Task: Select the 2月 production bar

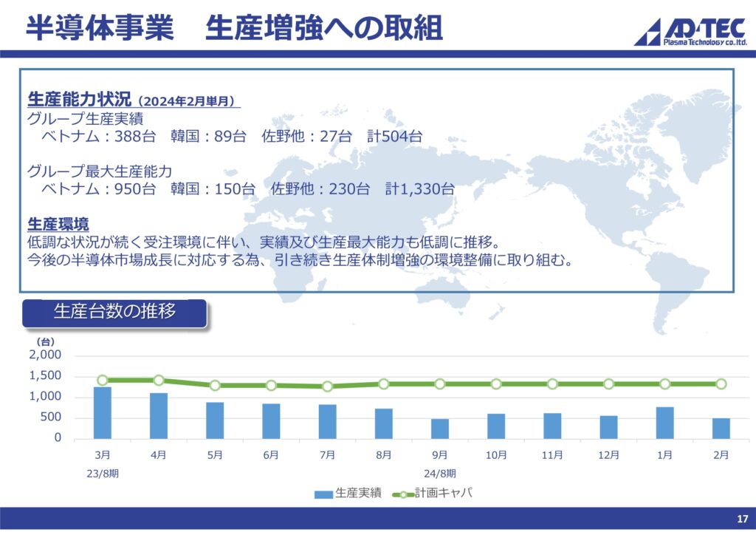Action: pyautogui.click(x=721, y=429)
